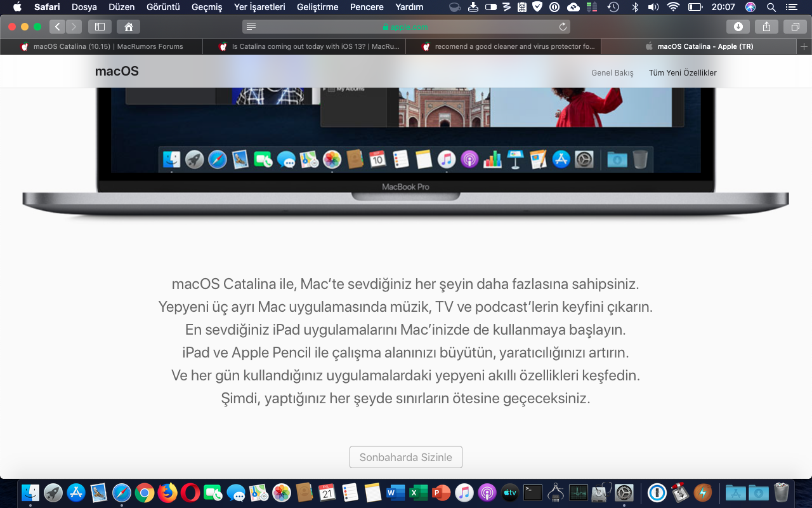This screenshot has width=812, height=508.
Task: Add a new tab with plus button
Action: click(x=804, y=46)
